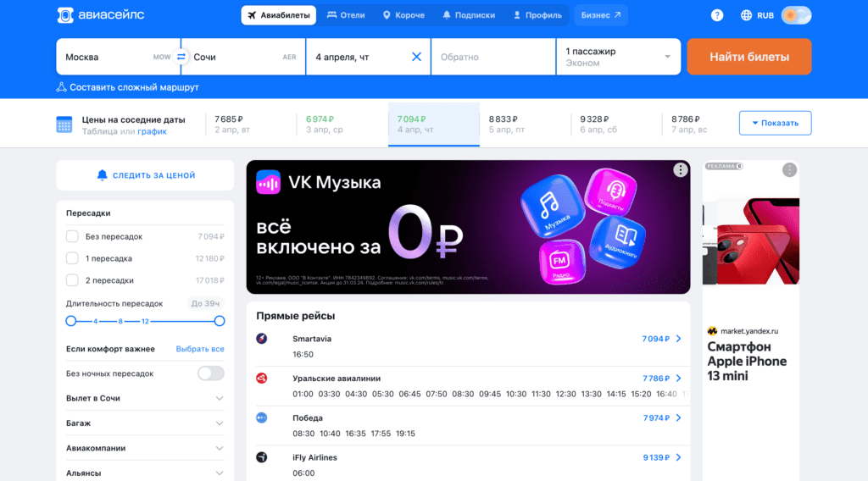Click the Smartavia 16:50 departure time
Screen dimensions: 868x481
[303, 354]
